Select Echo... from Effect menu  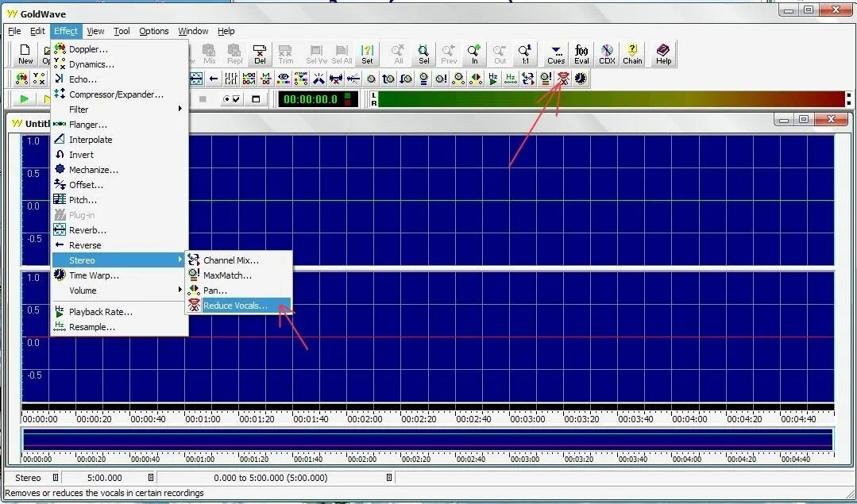point(120,79)
